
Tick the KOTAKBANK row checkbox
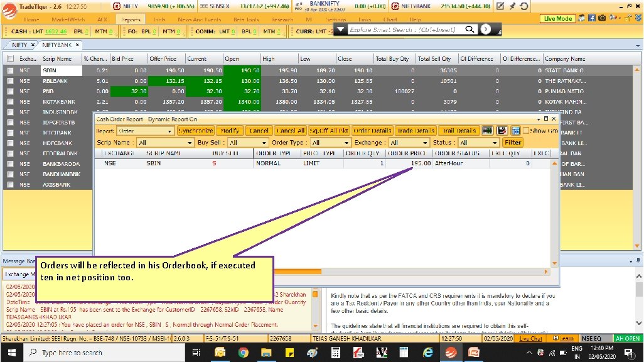pyautogui.click(x=10, y=101)
